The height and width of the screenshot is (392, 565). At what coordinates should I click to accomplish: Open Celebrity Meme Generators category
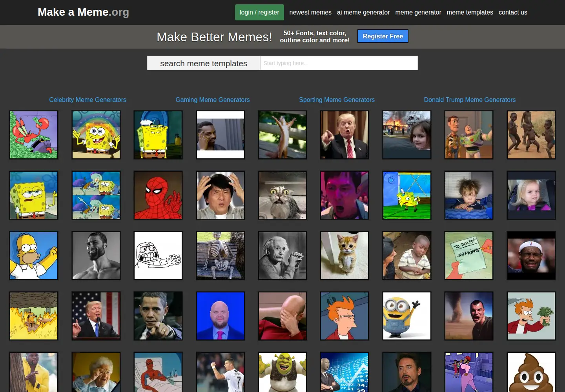87,100
